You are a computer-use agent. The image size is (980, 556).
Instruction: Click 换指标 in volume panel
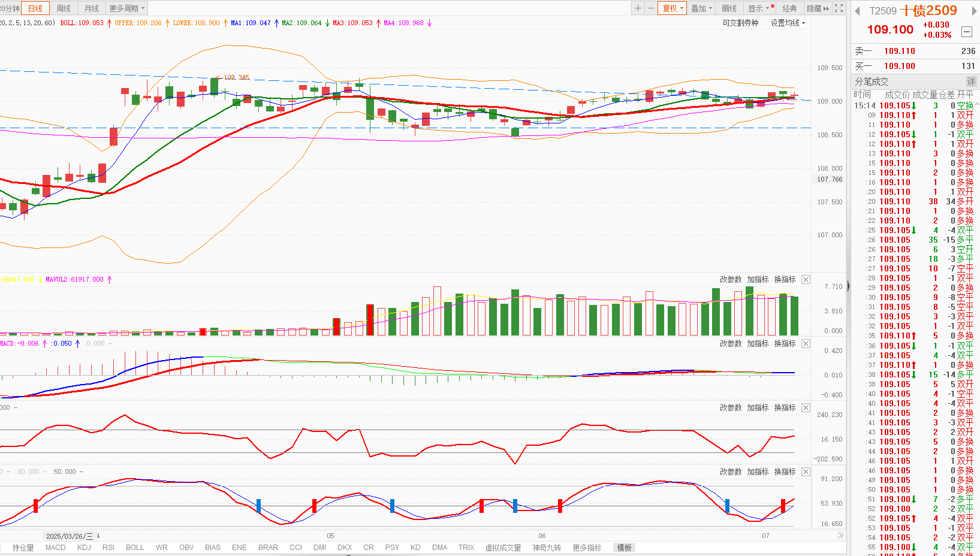785,280
